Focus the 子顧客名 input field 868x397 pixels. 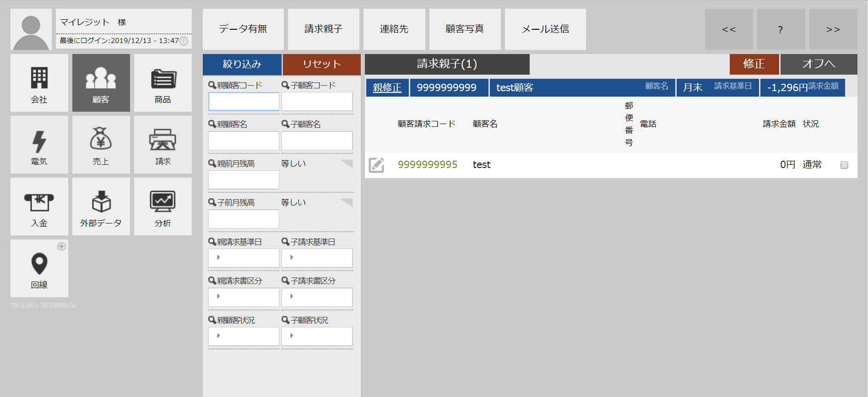[x=317, y=141]
